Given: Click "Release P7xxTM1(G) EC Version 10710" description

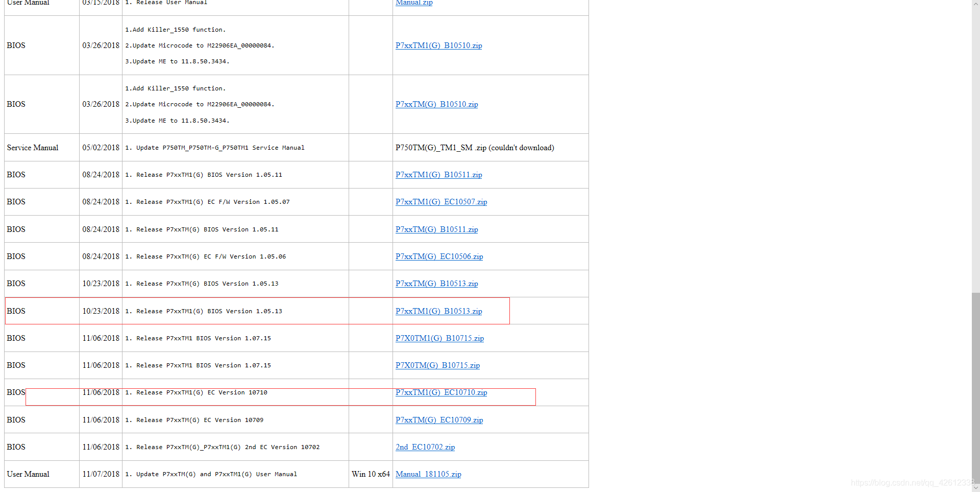Looking at the screenshot, I should [x=202, y=392].
